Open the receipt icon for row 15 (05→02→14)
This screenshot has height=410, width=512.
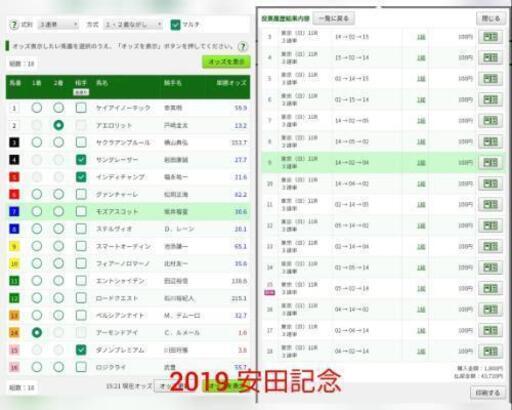coord(490,289)
